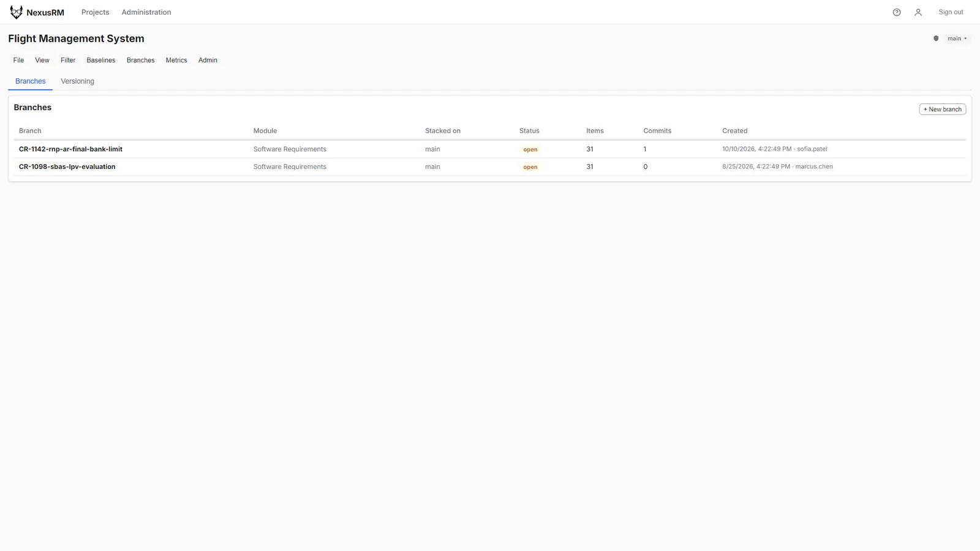Click the Module column header

point(265,131)
